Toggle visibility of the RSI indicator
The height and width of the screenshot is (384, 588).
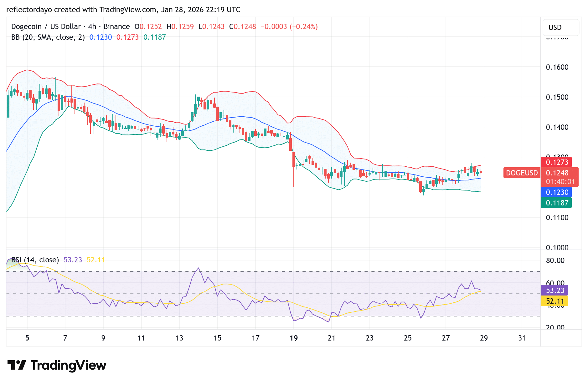pyautogui.click(x=35, y=260)
